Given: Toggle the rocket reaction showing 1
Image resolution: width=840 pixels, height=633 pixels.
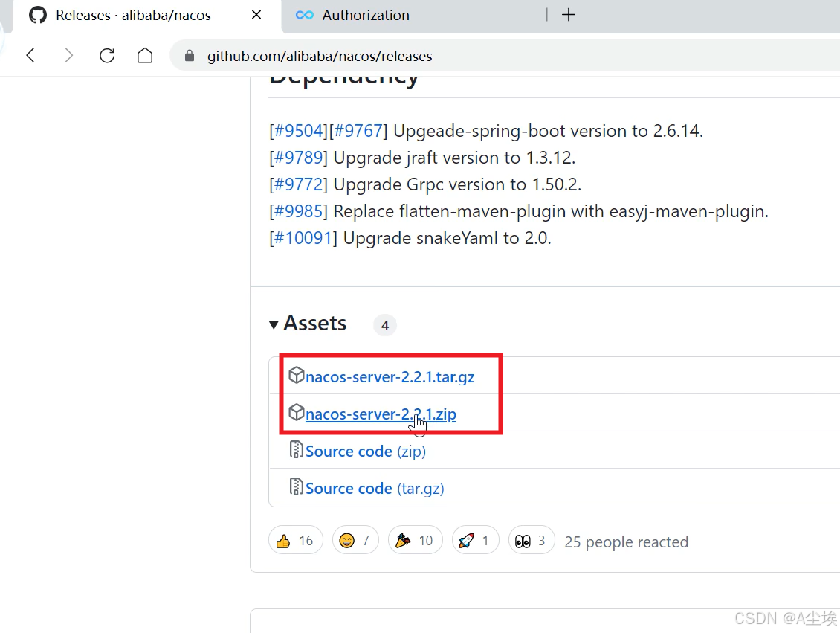Looking at the screenshot, I should tap(475, 540).
